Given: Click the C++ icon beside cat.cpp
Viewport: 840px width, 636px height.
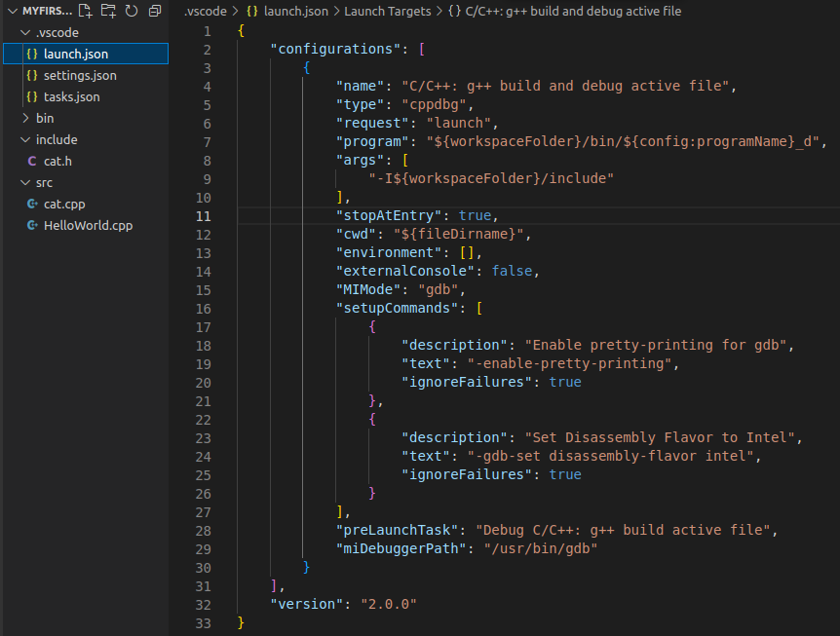Looking at the screenshot, I should click(x=32, y=204).
